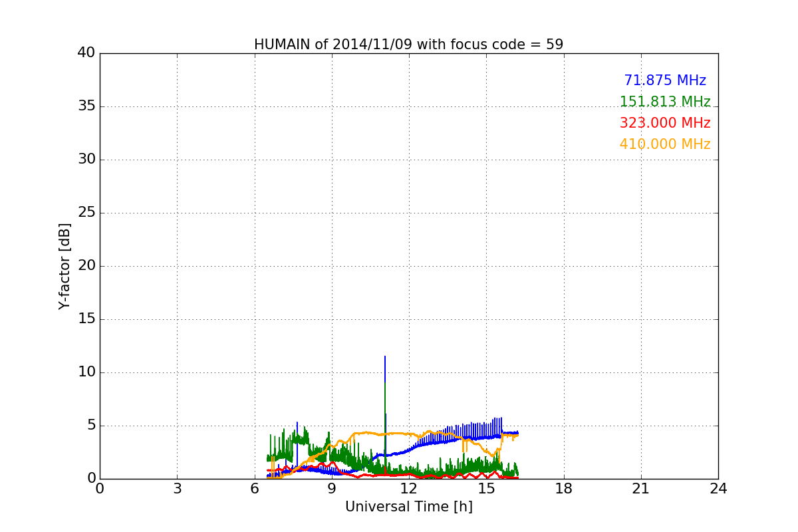Click the x-axis tick label 24
This screenshot has width=798, height=532.
[718, 489]
